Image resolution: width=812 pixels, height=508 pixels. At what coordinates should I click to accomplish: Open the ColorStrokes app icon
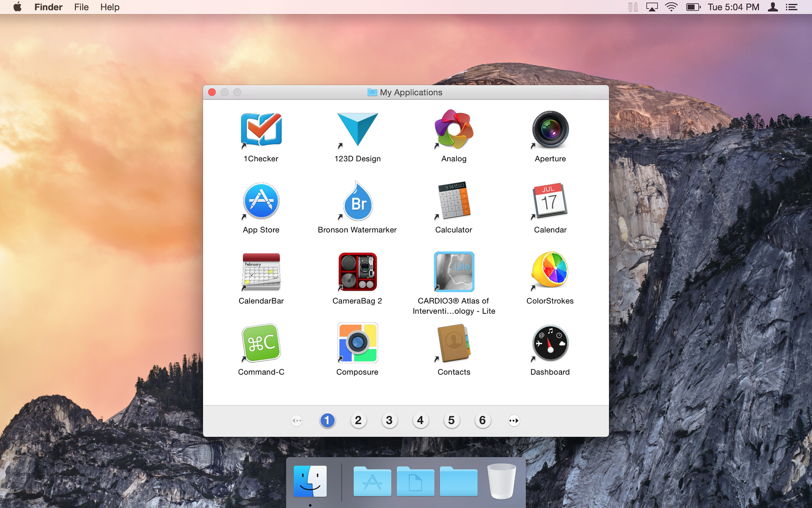[550, 270]
